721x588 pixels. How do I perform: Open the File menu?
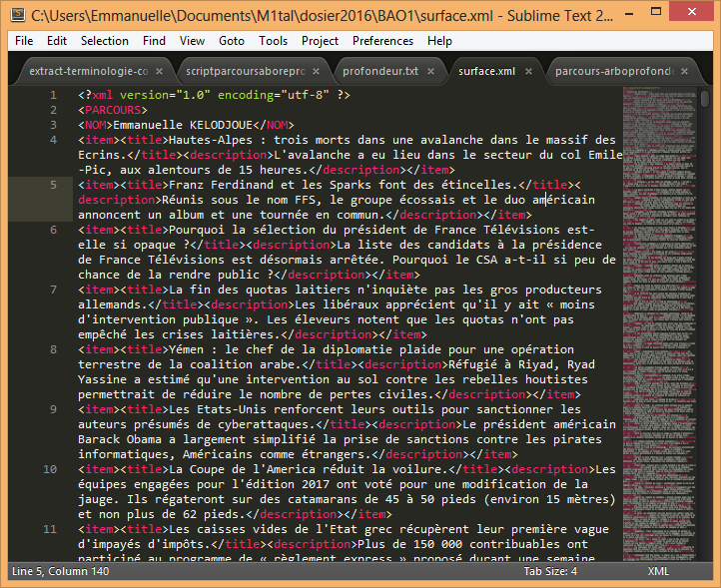tap(24, 41)
